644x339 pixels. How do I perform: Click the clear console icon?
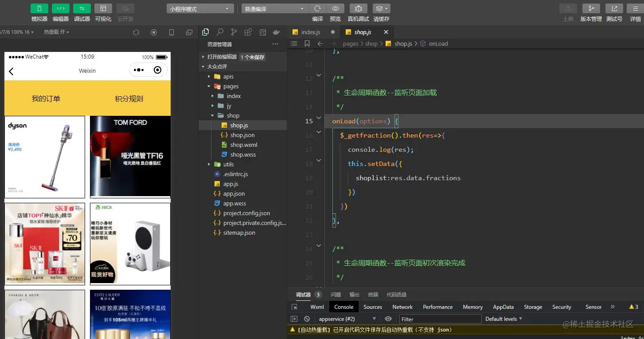click(307, 319)
